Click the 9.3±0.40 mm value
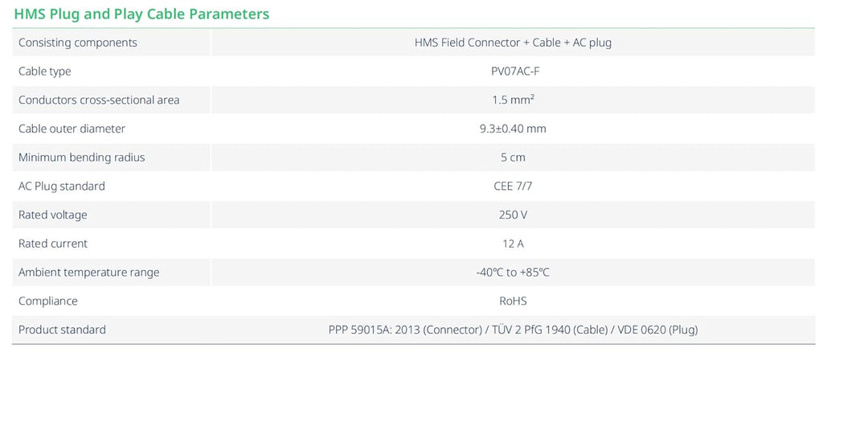868x423 pixels. point(513,129)
